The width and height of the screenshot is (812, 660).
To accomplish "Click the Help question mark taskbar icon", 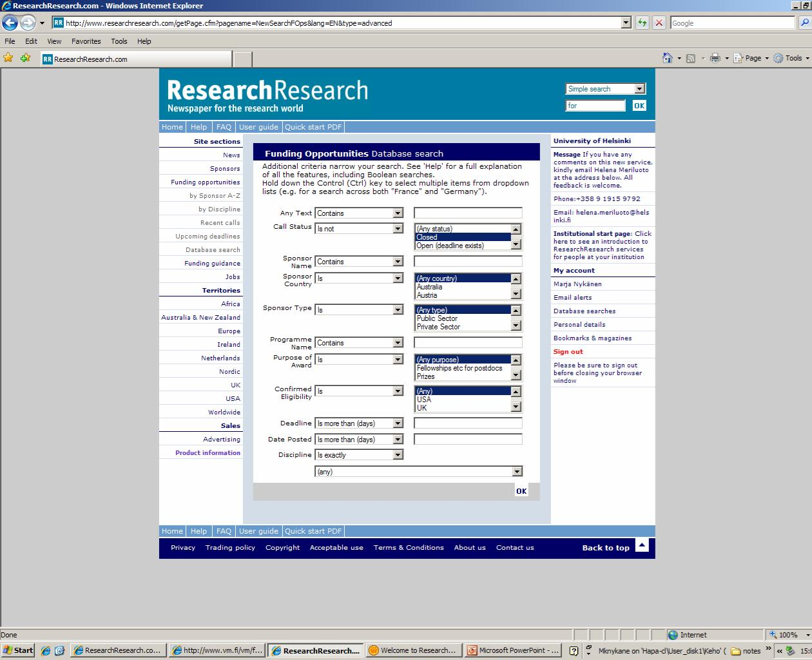I will point(574,651).
